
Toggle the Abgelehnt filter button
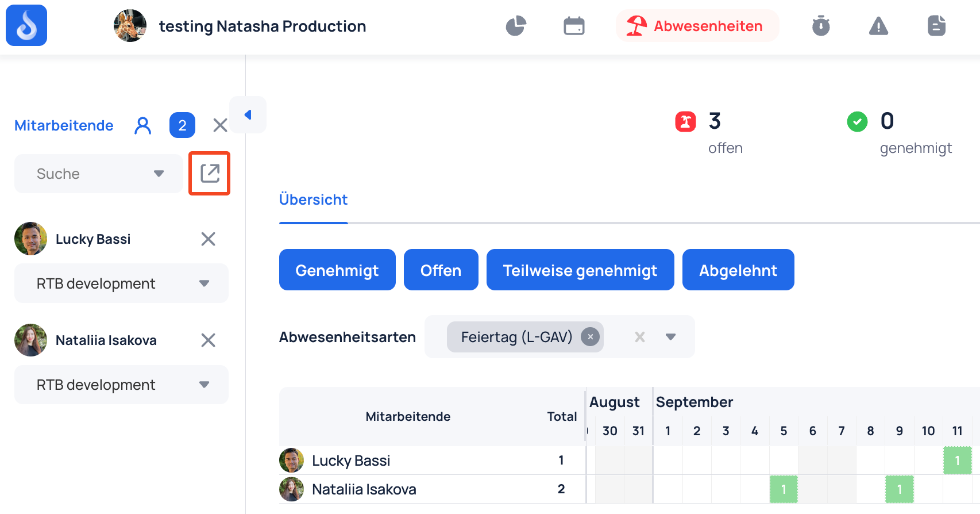pyautogui.click(x=738, y=270)
